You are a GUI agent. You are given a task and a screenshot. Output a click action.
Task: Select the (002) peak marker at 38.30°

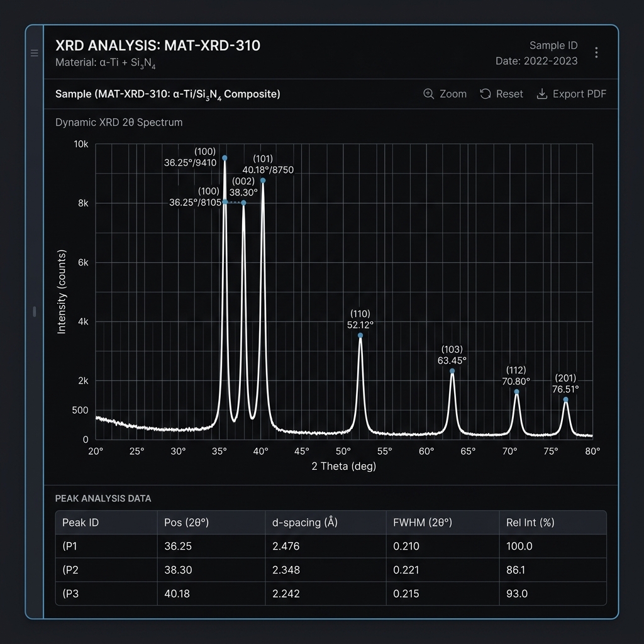(x=243, y=203)
